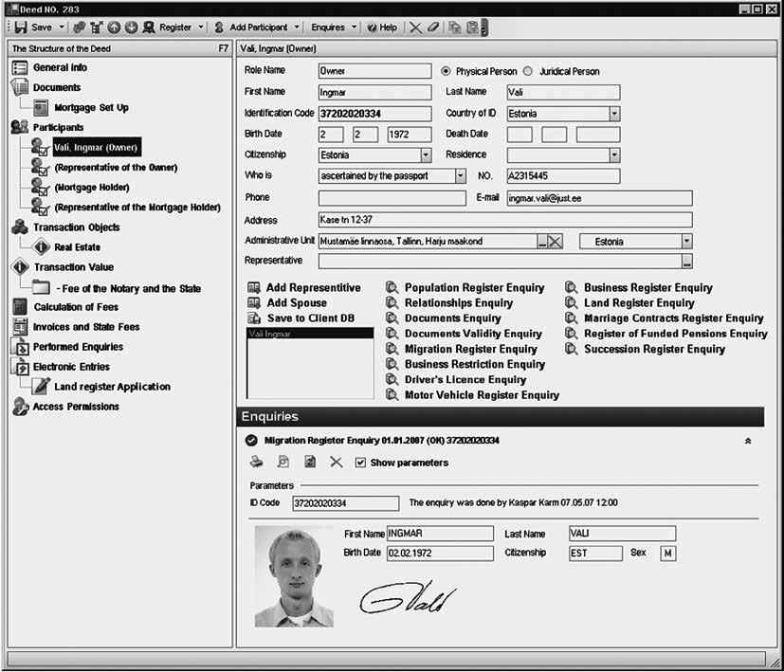This screenshot has width=784, height=672.
Task: Open Performed Enquiries section
Action: (x=78, y=347)
